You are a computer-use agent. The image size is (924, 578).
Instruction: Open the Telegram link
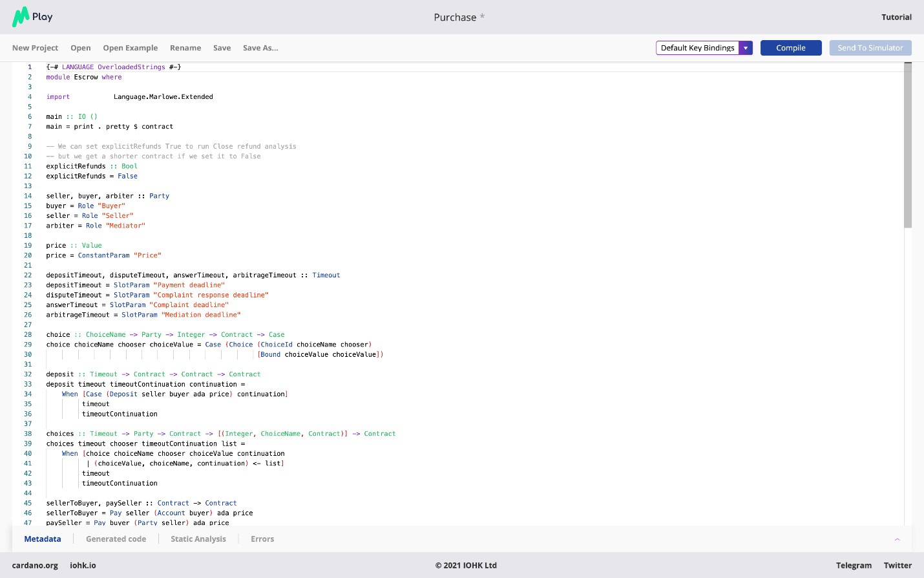point(854,566)
